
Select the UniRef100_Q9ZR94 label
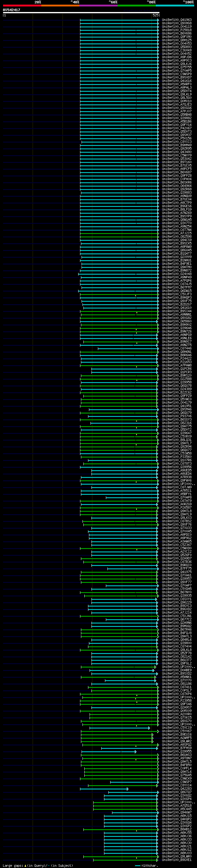click(x=177, y=447)
